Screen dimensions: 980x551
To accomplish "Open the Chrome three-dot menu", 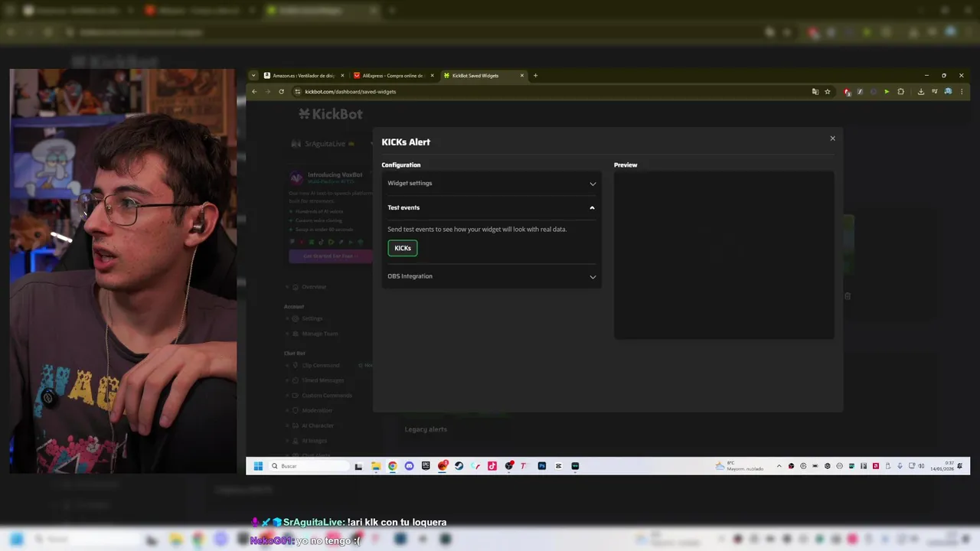I will coord(962,92).
